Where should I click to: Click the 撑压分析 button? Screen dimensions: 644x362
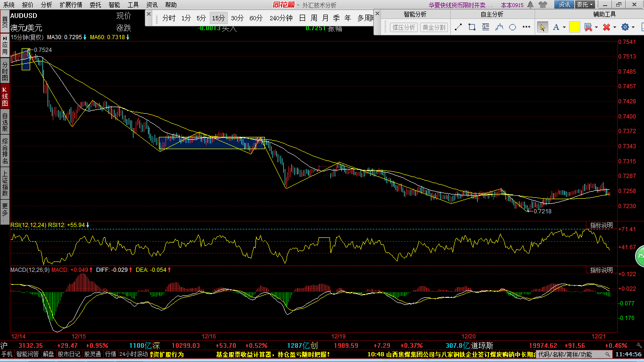[x=404, y=27]
